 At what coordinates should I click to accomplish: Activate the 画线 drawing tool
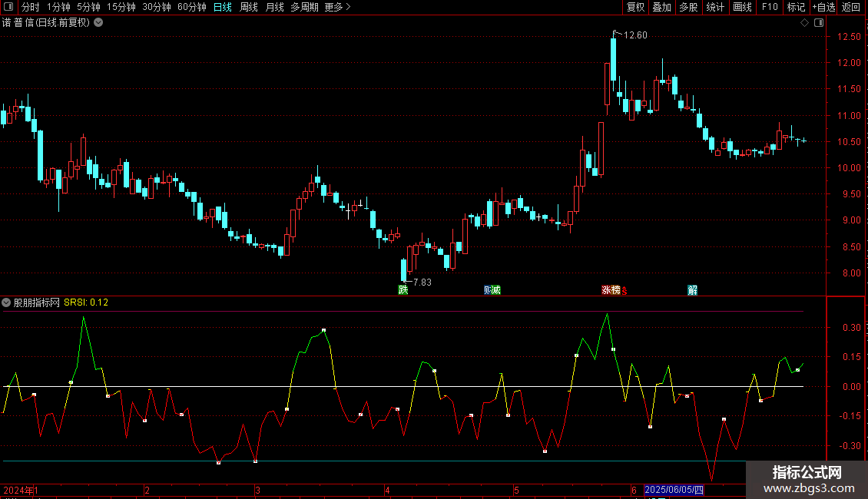(x=742, y=7)
